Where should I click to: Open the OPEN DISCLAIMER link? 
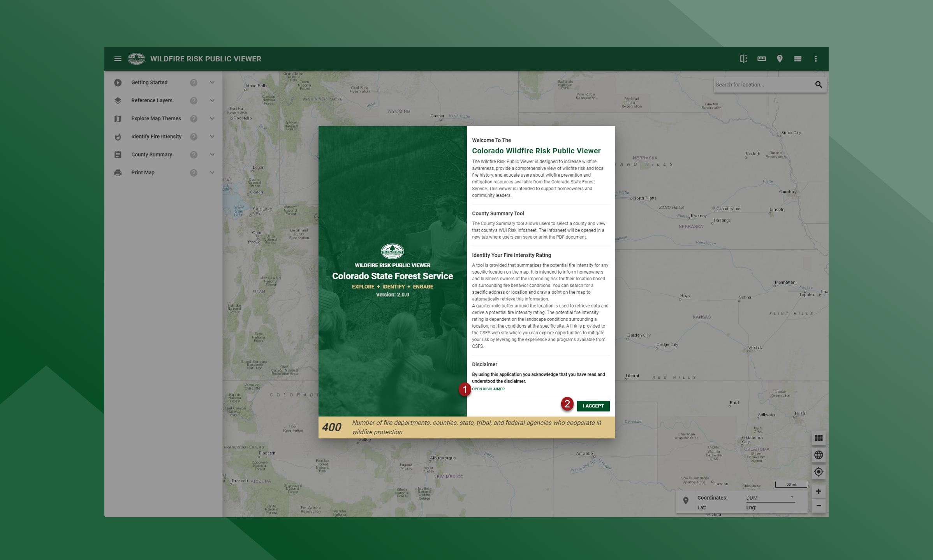coord(488,389)
